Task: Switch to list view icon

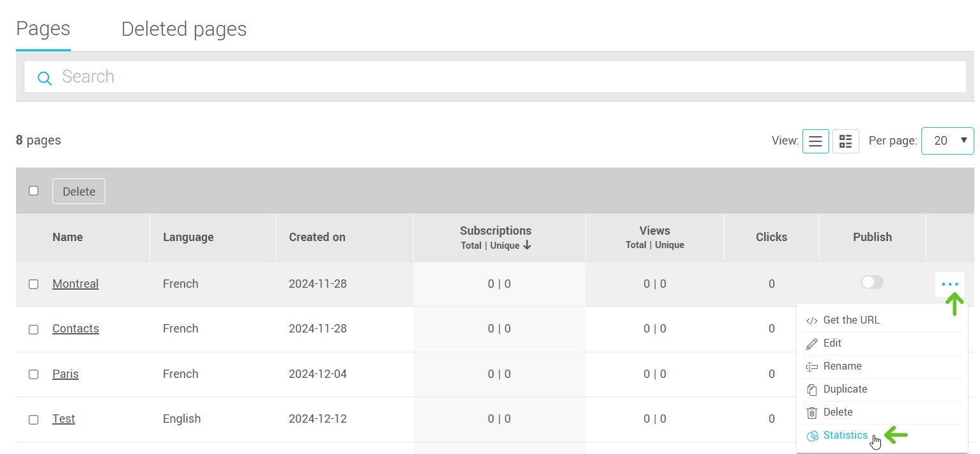Action: (815, 141)
